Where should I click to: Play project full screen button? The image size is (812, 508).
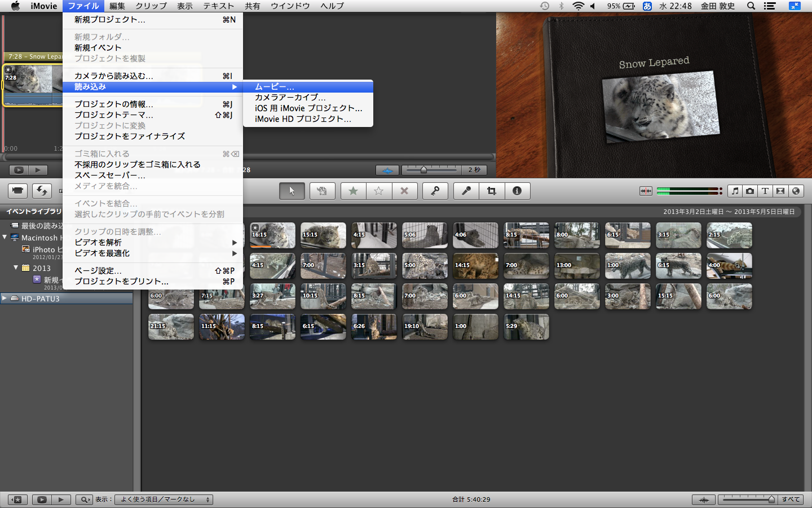click(x=19, y=170)
